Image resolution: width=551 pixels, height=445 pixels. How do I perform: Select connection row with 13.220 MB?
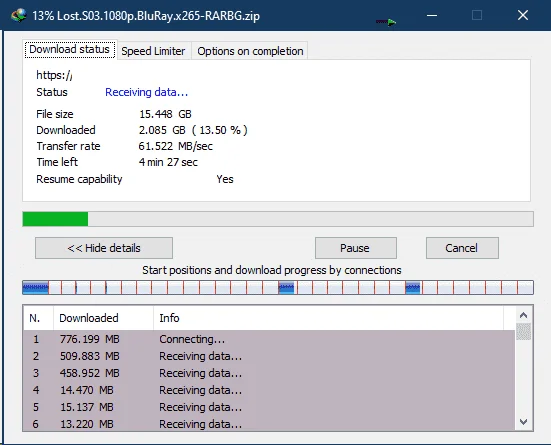pyautogui.click(x=269, y=424)
